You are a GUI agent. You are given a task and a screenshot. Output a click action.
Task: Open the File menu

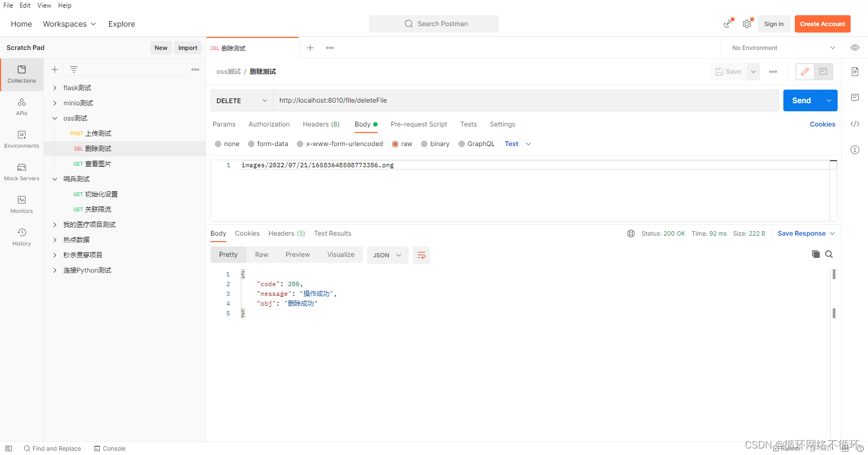click(x=8, y=5)
